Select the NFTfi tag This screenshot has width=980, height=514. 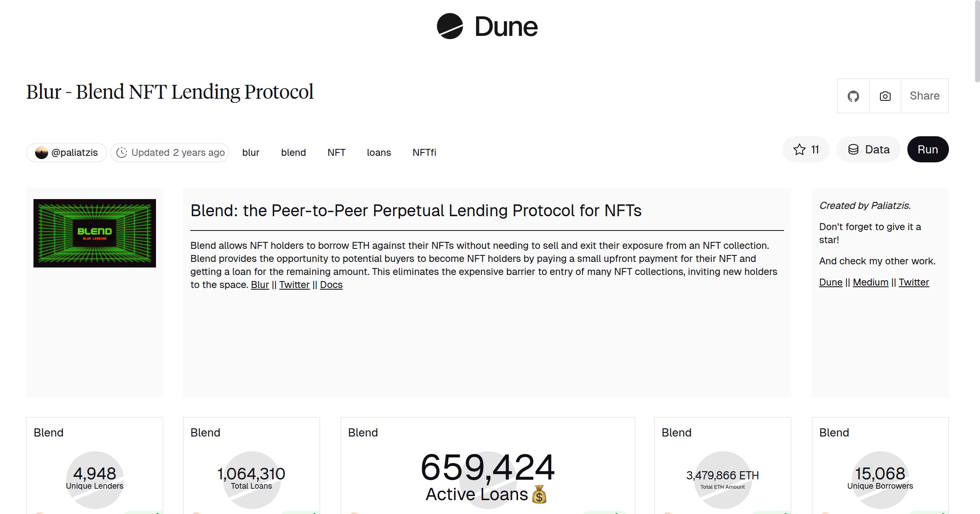(x=424, y=152)
